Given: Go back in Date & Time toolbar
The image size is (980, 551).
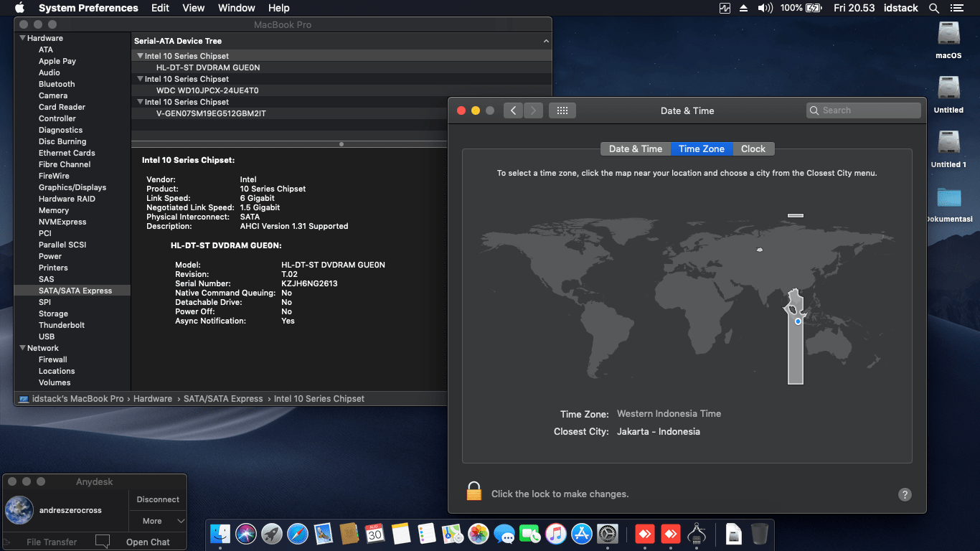Looking at the screenshot, I should [513, 110].
